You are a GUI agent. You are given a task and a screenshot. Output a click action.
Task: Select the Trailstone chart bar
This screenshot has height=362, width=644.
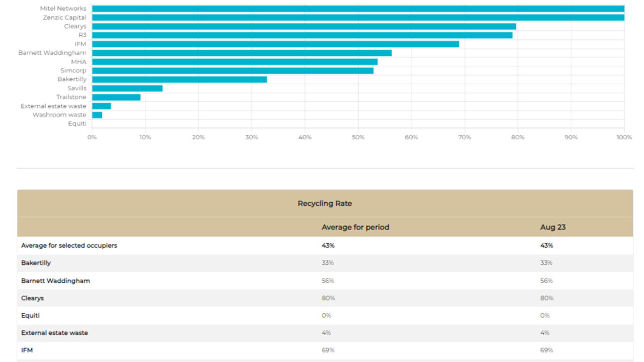(x=116, y=97)
